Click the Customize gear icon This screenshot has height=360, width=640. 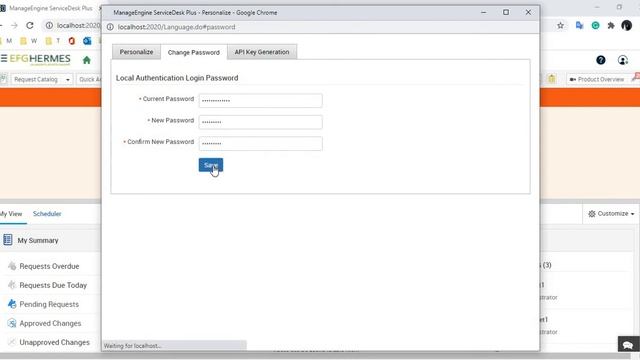592,213
